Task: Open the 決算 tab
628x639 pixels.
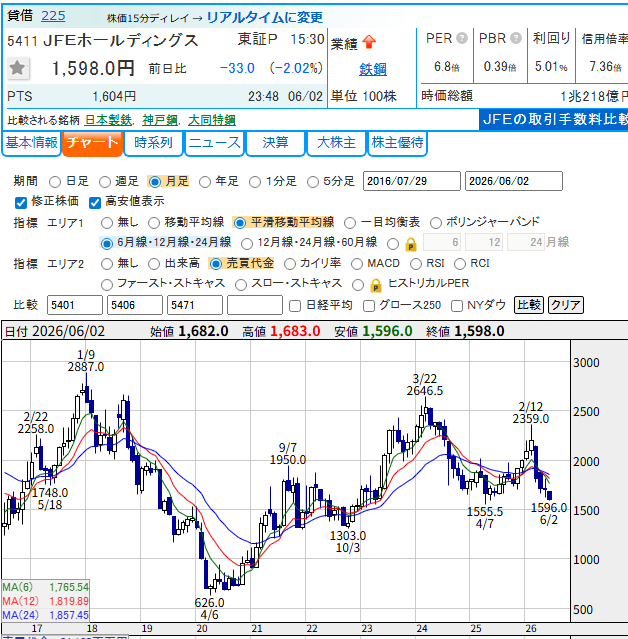Action: tap(275, 143)
